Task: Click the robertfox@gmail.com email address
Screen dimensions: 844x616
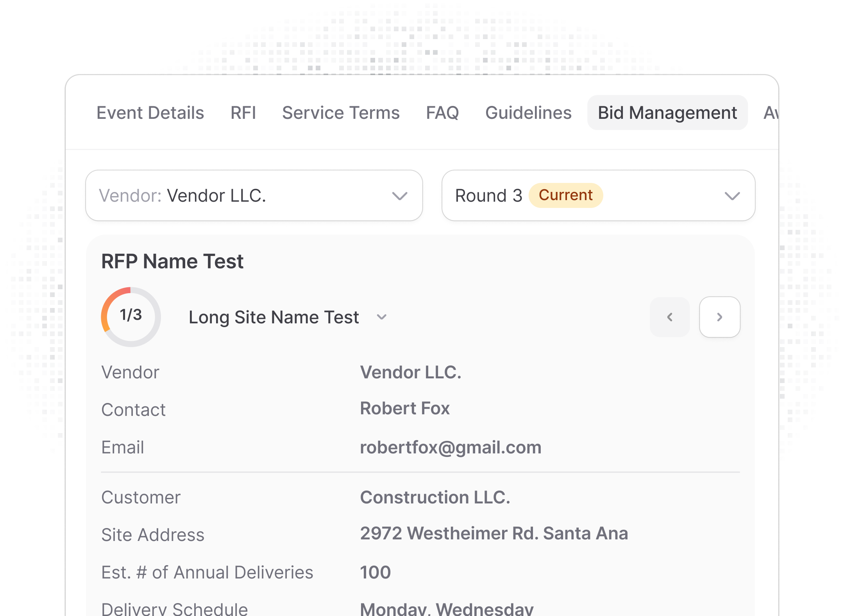Action: click(451, 447)
